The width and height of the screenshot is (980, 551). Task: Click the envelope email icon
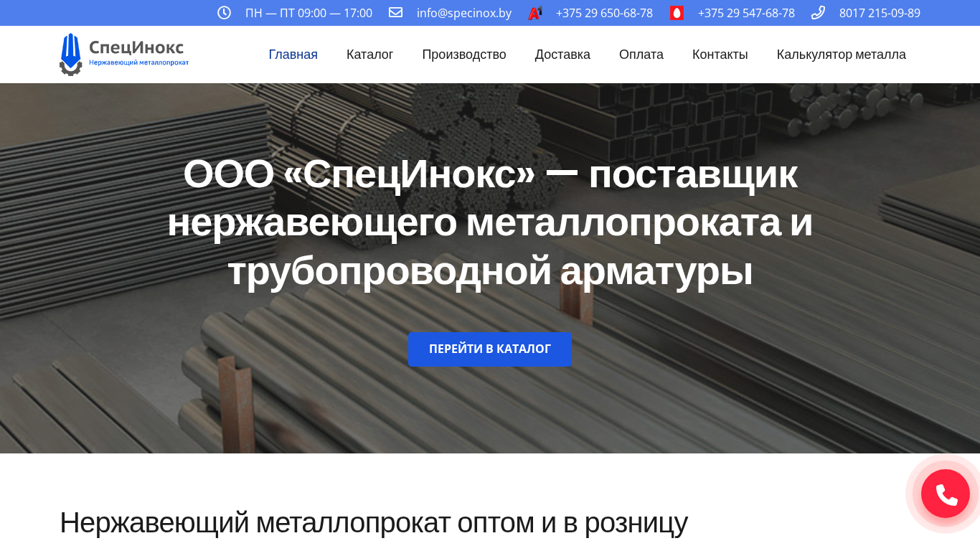(395, 12)
